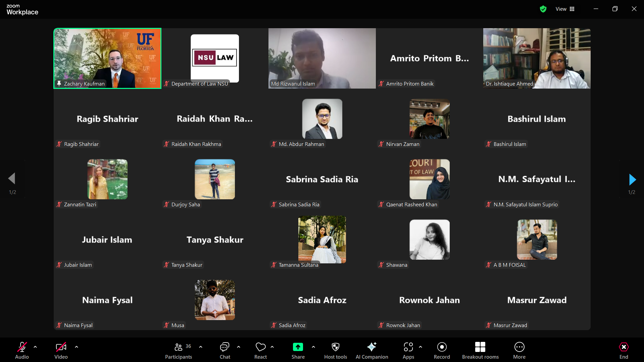This screenshot has height=362, width=644.
Task: Select Shawana's profile picture
Action: coord(430,240)
